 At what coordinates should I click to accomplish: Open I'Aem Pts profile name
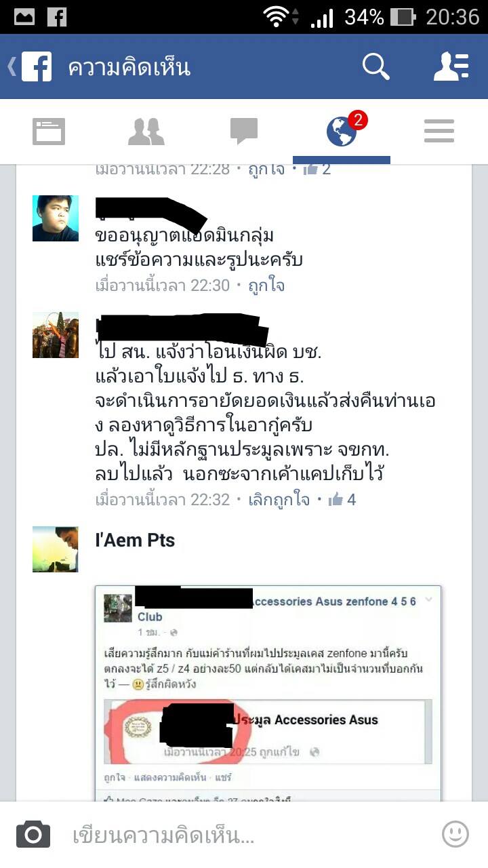tap(135, 540)
